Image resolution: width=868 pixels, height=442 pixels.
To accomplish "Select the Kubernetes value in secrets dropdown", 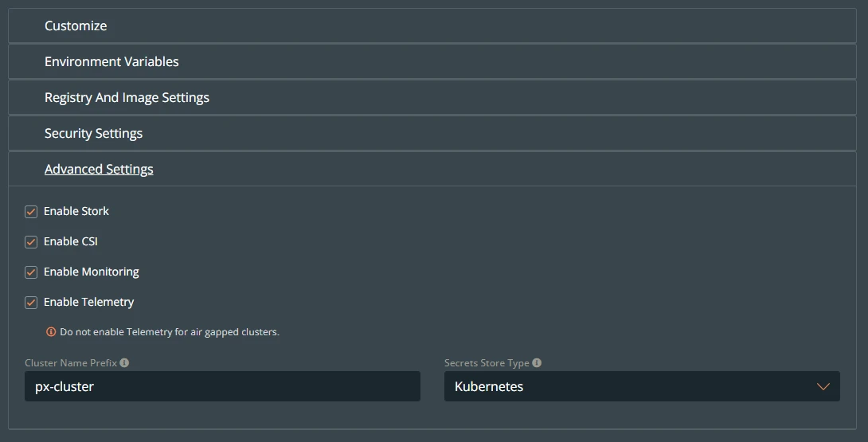I will [489, 386].
